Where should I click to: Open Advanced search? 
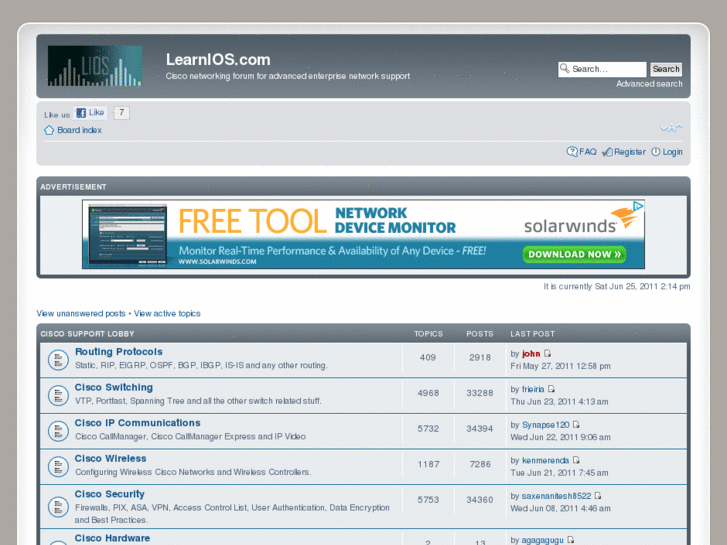pyautogui.click(x=649, y=84)
